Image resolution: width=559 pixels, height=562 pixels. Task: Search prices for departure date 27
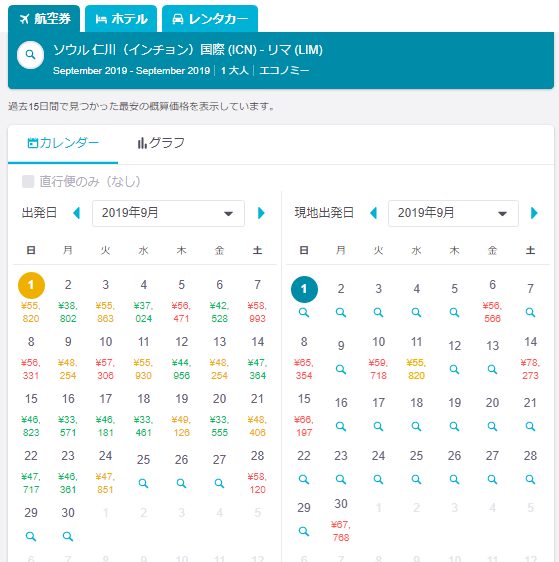219,484
